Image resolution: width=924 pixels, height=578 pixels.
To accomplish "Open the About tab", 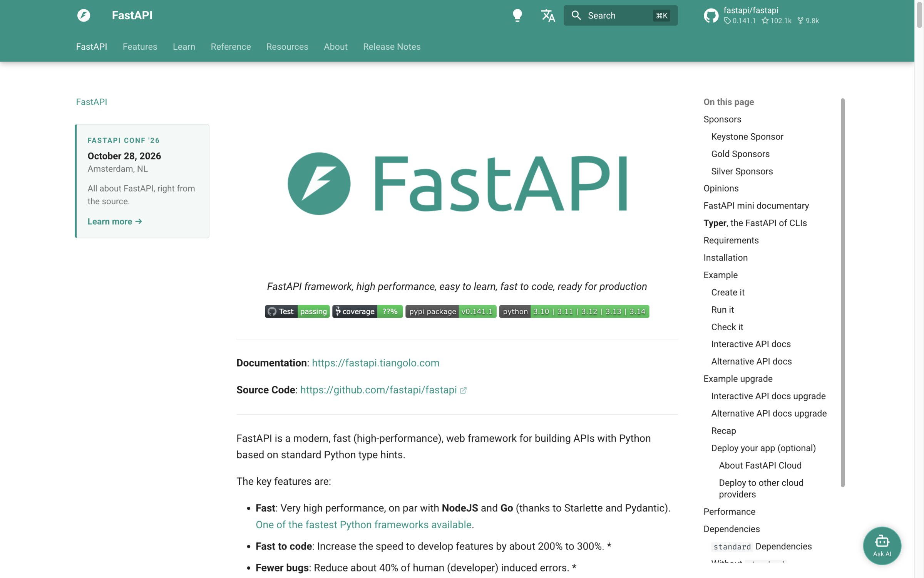I will 335,47.
